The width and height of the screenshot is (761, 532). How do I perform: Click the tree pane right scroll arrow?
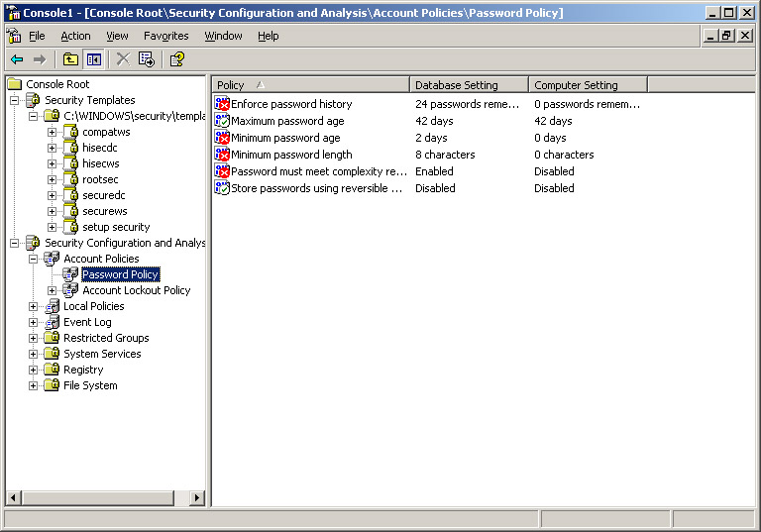(197, 498)
